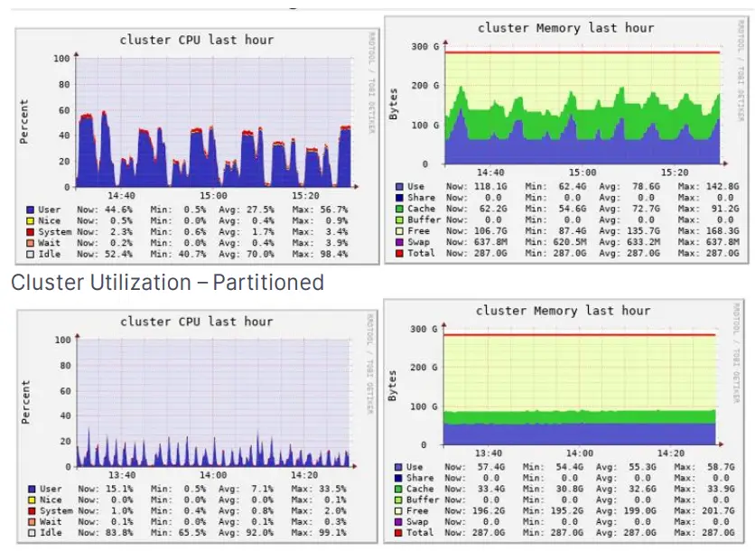This screenshot has height=560, width=755.
Task: Click the Free legend swatch in bottom memory graph
Action: click(400, 511)
